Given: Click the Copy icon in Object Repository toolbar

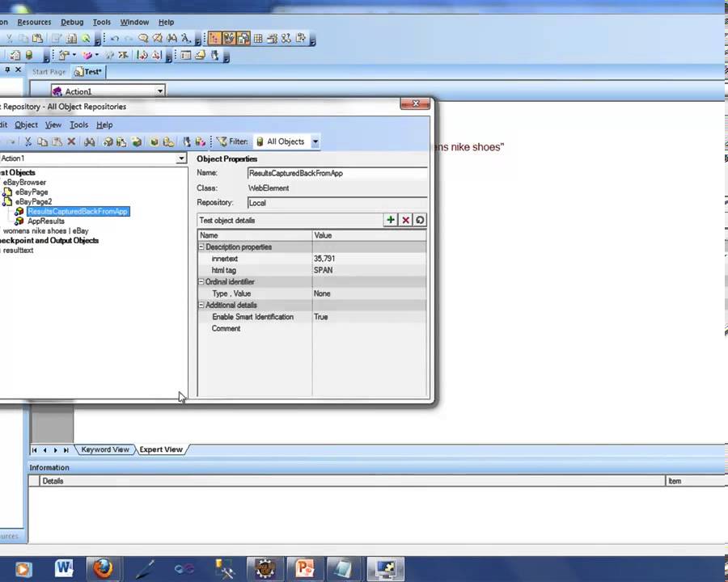Looking at the screenshot, I should click(x=42, y=141).
